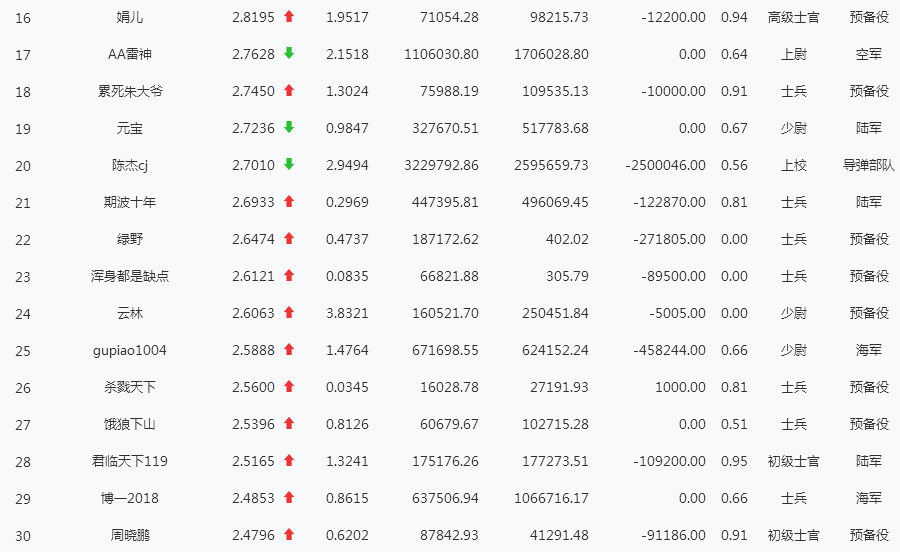Open user 陈杰cj
Screen dimensions: 900x552
point(130,165)
